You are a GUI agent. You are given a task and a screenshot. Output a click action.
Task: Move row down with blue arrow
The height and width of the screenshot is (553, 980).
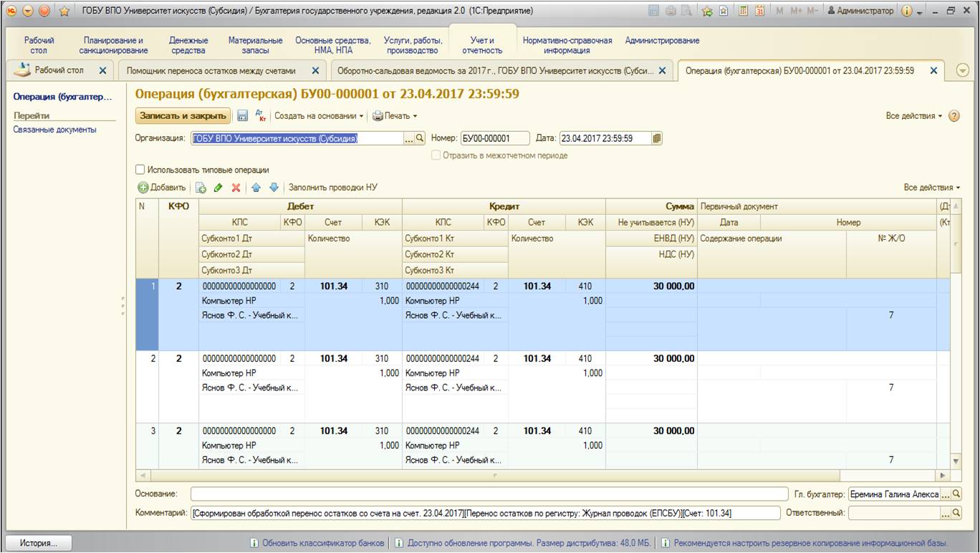click(273, 188)
